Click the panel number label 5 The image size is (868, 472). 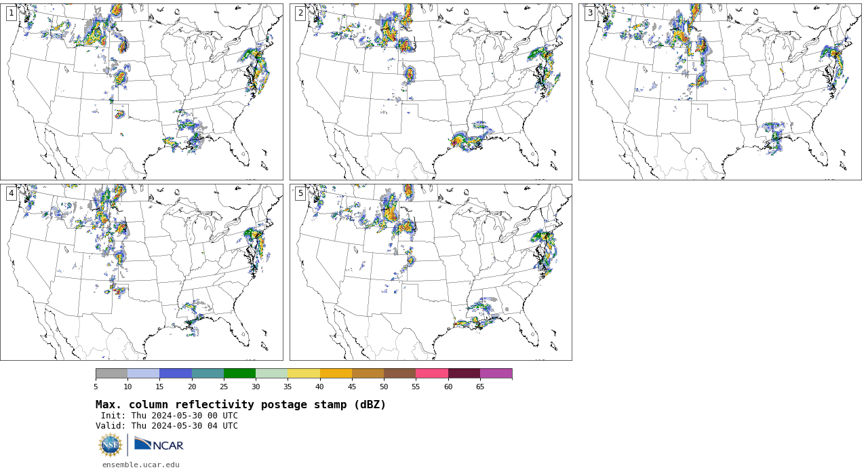300,193
